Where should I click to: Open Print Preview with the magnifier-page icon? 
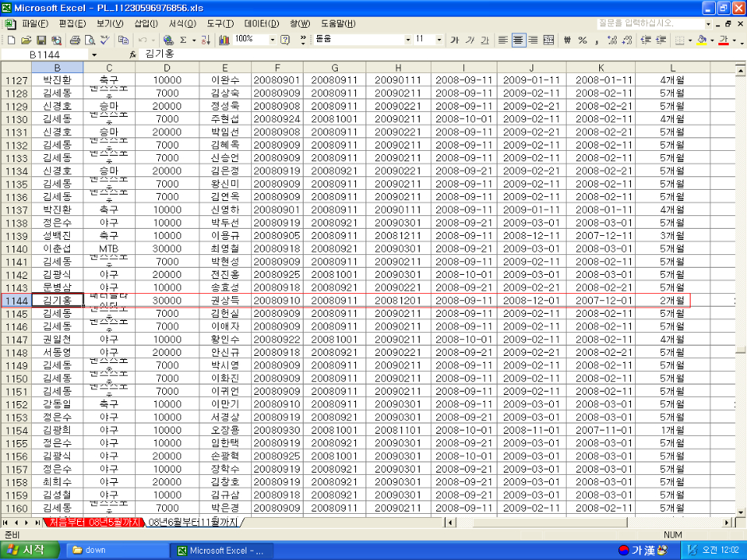pyautogui.click(x=90, y=40)
